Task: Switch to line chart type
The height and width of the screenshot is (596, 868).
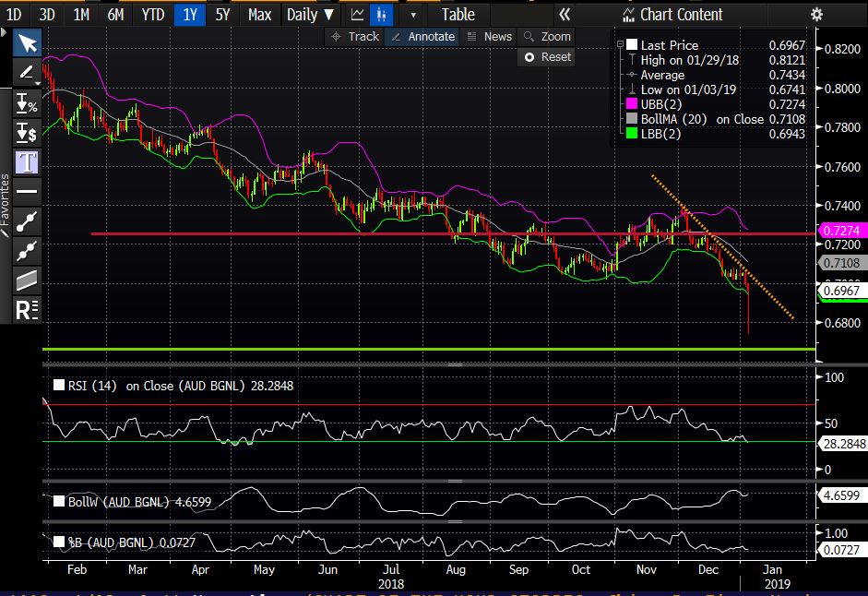Action: coord(357,15)
